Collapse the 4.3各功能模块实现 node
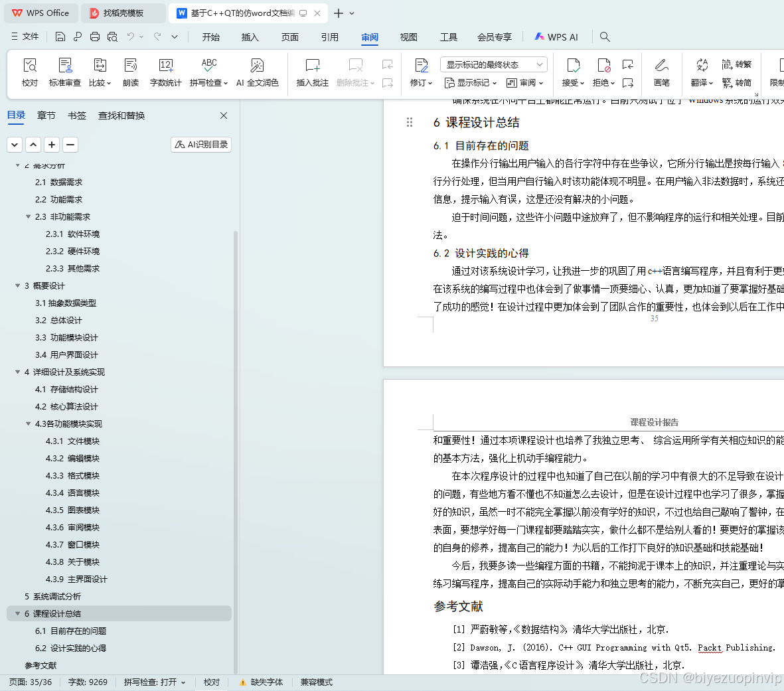The image size is (784, 691). [28, 423]
